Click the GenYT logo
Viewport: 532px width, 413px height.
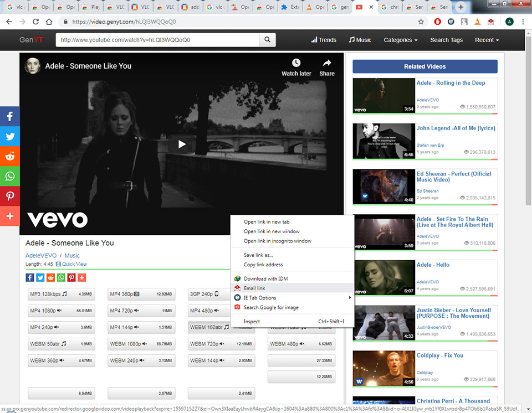[31, 40]
